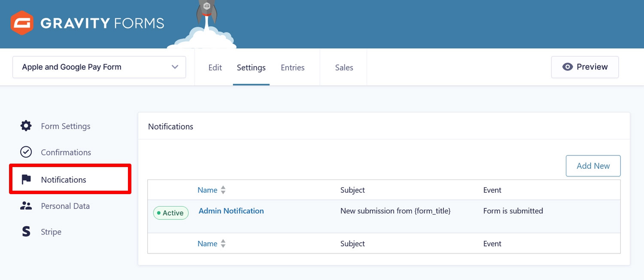
Task: Click the Subject label in table footer
Action: (352, 243)
